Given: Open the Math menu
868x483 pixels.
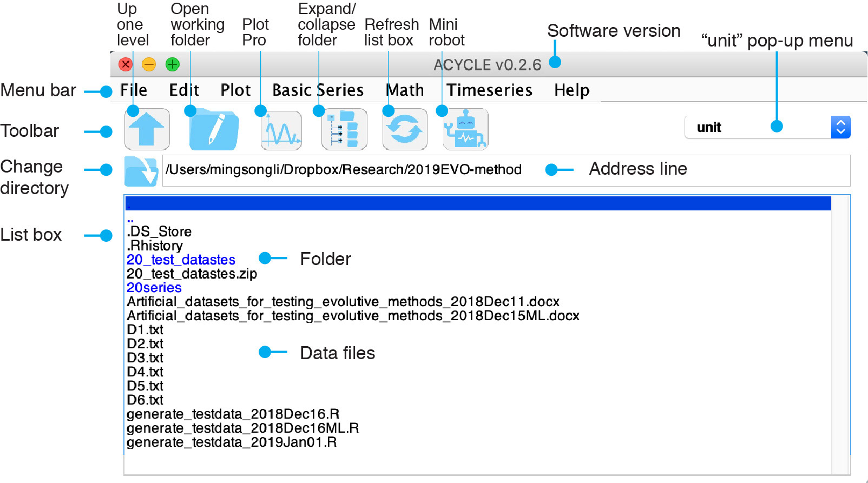Looking at the screenshot, I should click(x=405, y=90).
